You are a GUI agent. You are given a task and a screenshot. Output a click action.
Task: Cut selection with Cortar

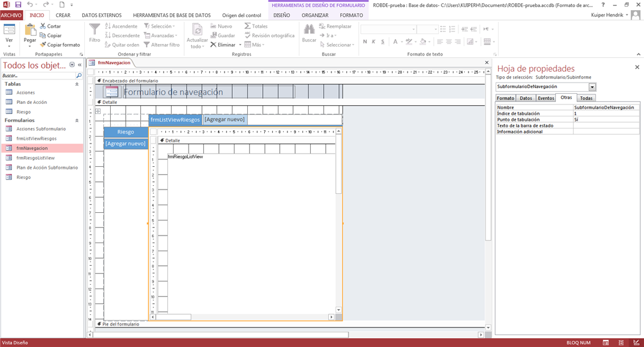coord(50,26)
